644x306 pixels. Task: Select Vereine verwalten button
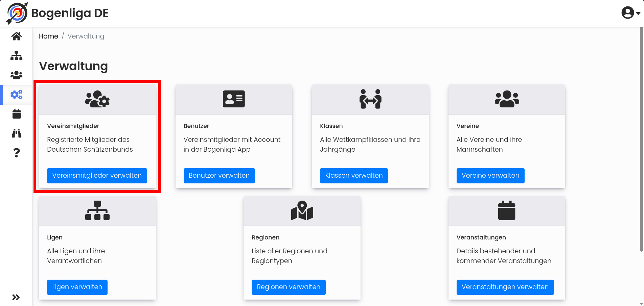490,176
